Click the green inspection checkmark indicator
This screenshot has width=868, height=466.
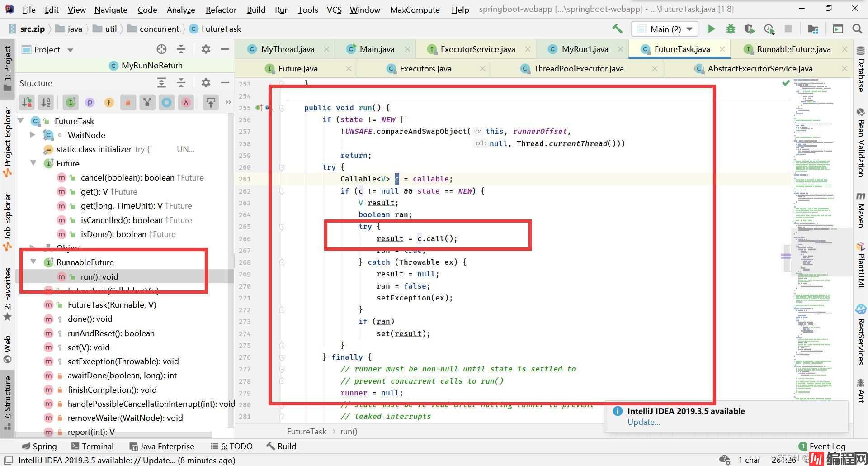coord(786,83)
